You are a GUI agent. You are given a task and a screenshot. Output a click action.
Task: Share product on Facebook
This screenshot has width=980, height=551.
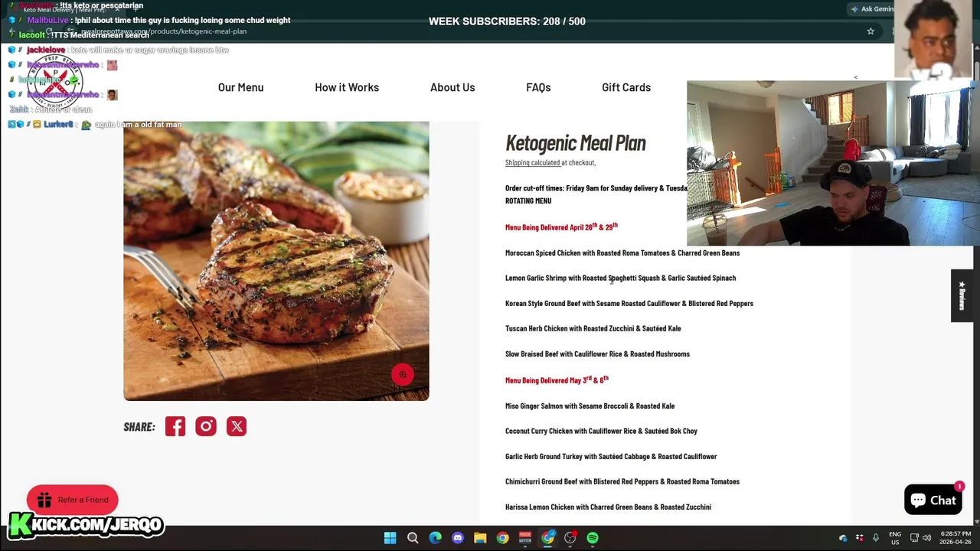point(175,426)
